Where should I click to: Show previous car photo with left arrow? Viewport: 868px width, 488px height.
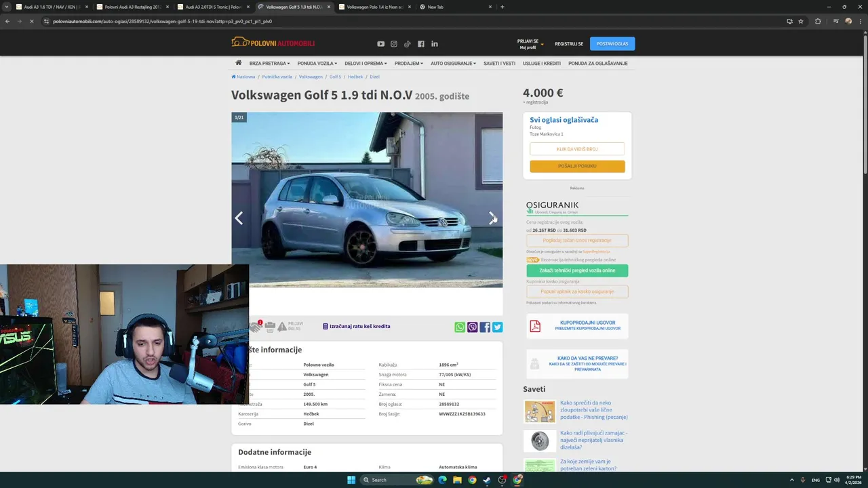239,218
